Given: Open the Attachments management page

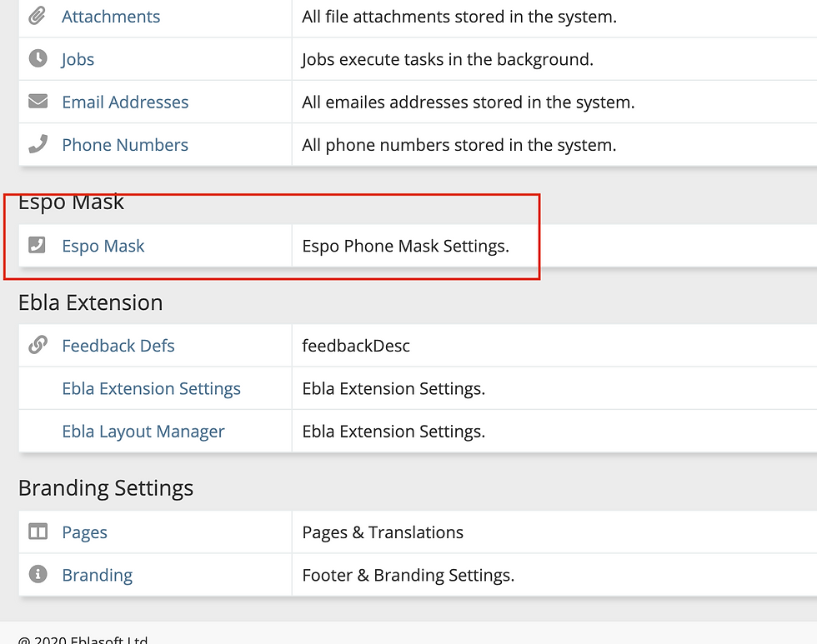Looking at the screenshot, I should 110,16.
